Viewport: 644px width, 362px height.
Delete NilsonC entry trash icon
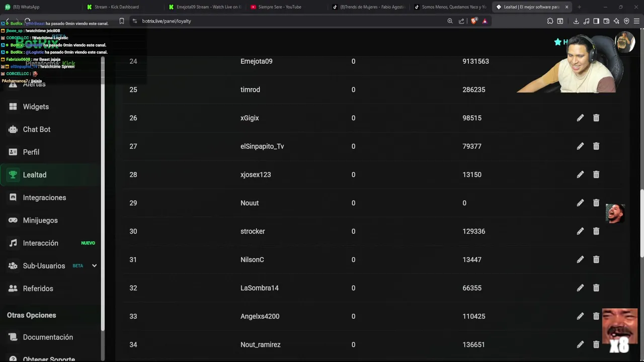click(596, 259)
